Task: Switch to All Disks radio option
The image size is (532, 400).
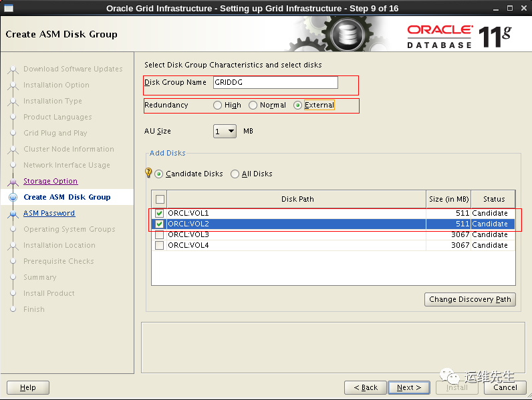Action: (x=235, y=174)
